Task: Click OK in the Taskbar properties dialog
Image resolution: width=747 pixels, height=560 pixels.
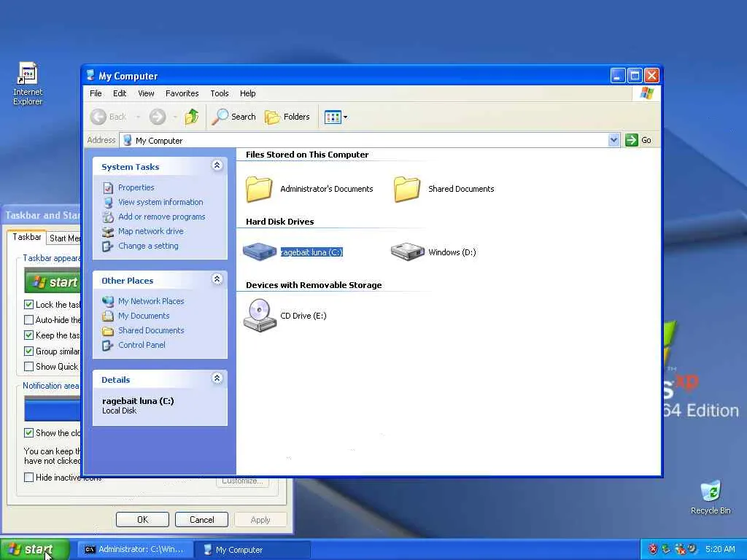Action: (x=142, y=519)
